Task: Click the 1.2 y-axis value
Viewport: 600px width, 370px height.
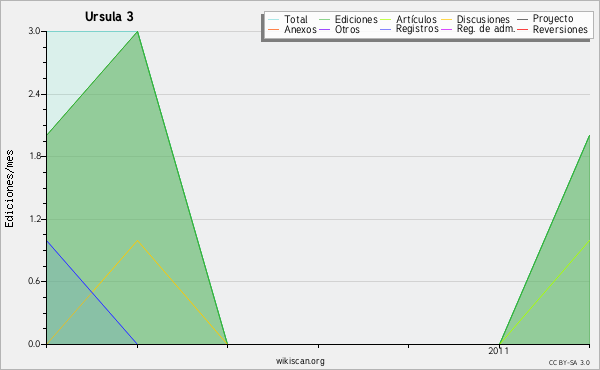Action: 34,219
